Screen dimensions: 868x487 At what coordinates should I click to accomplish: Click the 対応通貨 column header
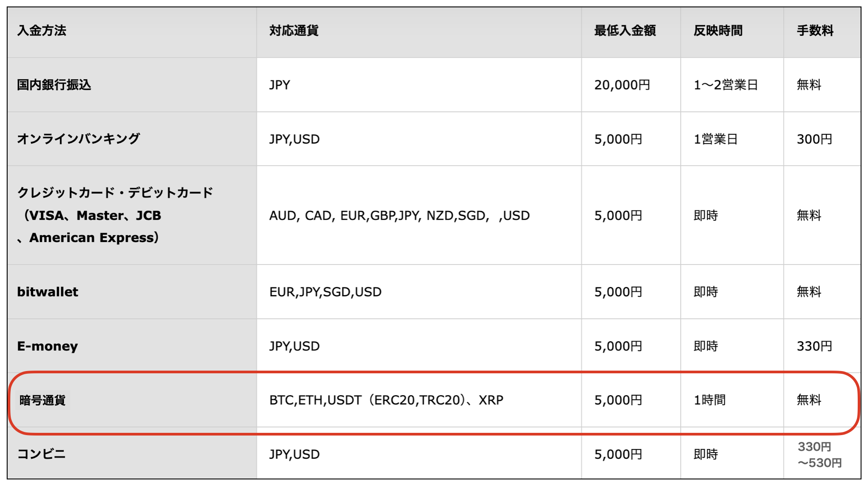coord(294,31)
